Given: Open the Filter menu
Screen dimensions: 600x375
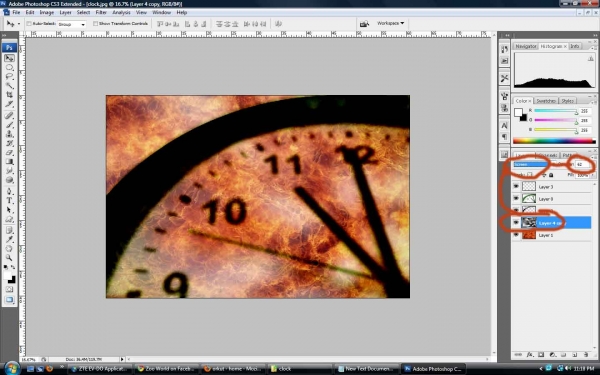Looking at the screenshot, I should (x=101, y=12).
